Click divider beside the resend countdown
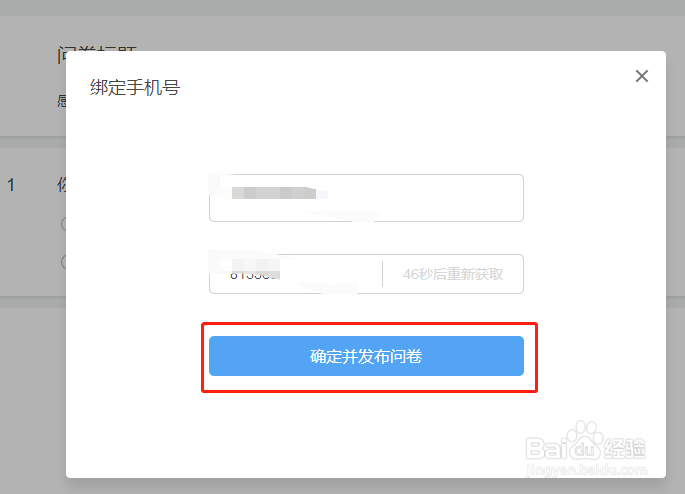The image size is (685, 494). [382, 274]
